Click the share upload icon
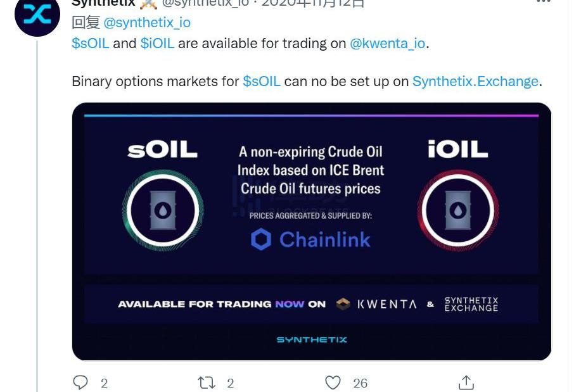581x392 pixels. click(466, 383)
